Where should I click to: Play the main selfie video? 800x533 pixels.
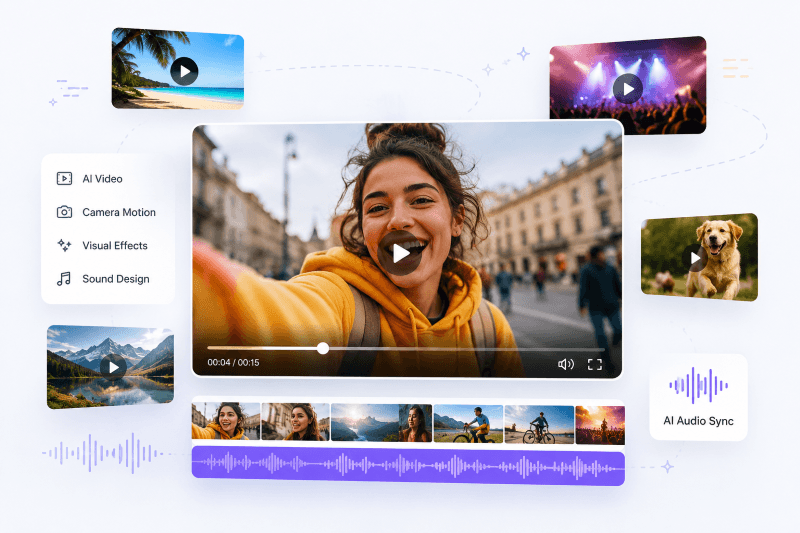(x=400, y=253)
